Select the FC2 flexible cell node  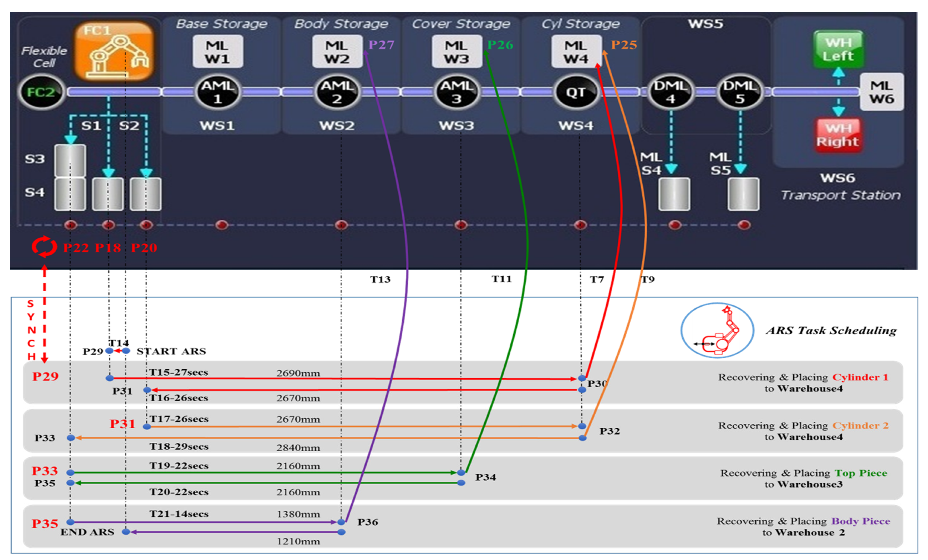tap(41, 92)
